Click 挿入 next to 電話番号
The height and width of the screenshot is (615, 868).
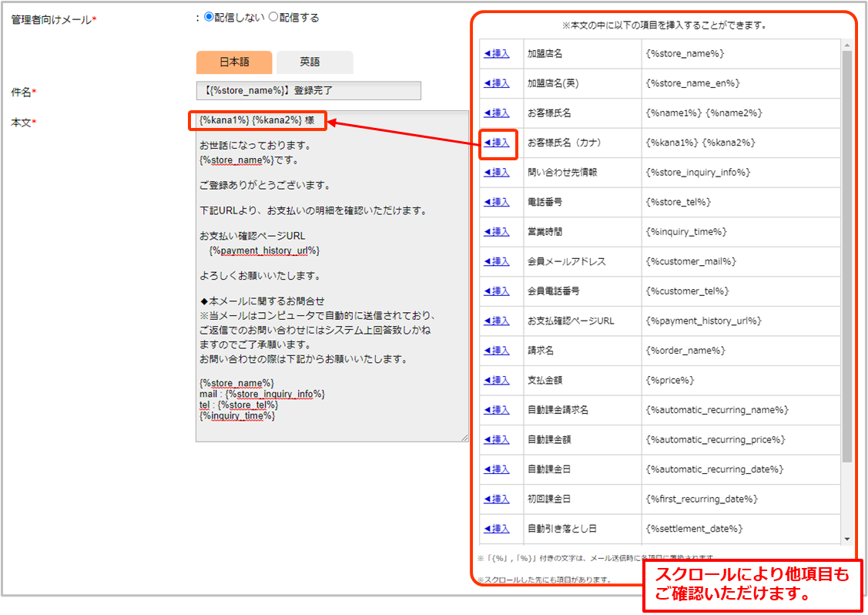pos(497,202)
